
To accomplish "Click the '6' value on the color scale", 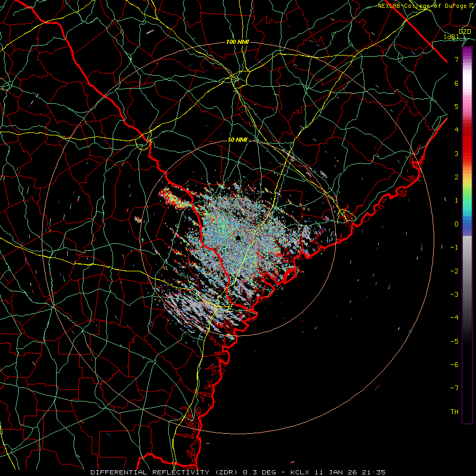I will pyautogui.click(x=456, y=83).
